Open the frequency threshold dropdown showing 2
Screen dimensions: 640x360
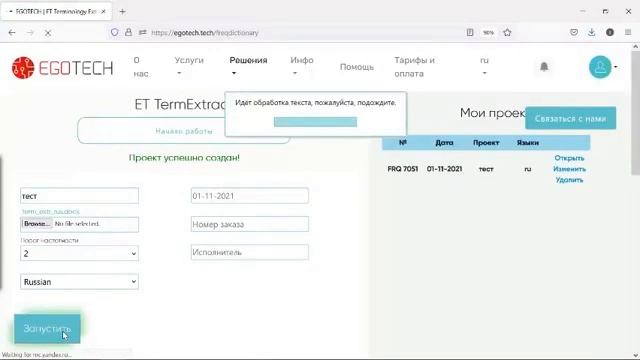(x=79, y=253)
